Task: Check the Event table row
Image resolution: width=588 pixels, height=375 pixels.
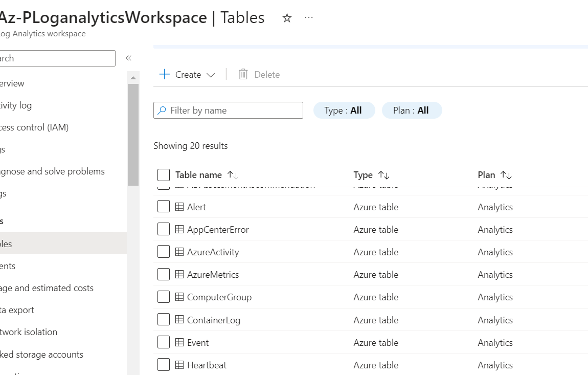Action: (164, 342)
